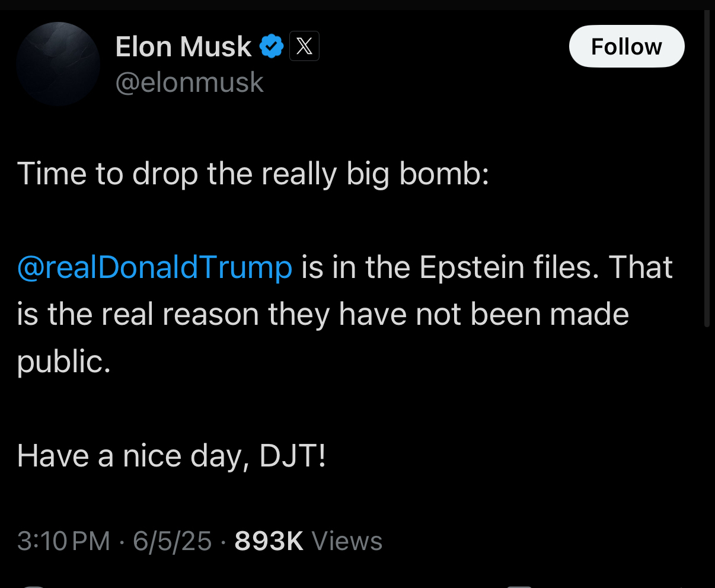The image size is (715, 588).
Task: Open the @realDonaldTrump mention link
Action: (155, 267)
